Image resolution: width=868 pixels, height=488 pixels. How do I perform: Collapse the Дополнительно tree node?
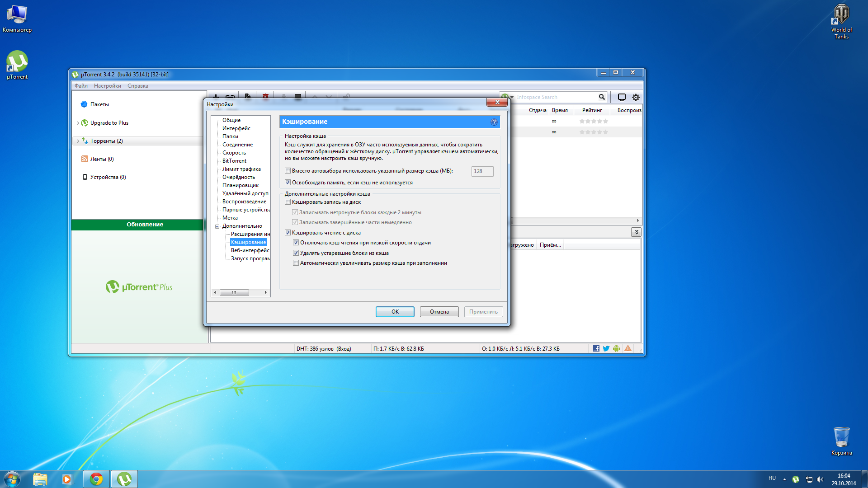pos(217,226)
